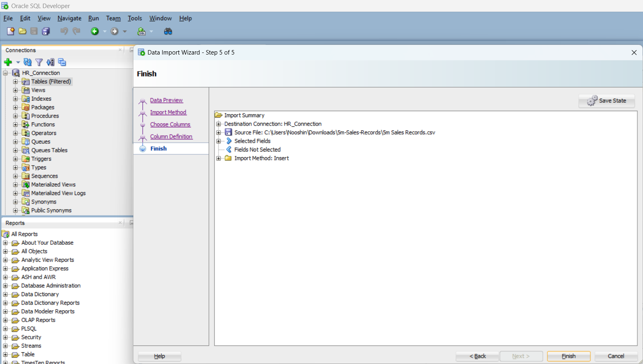Open the Window menu
643x364 pixels.
tap(160, 18)
